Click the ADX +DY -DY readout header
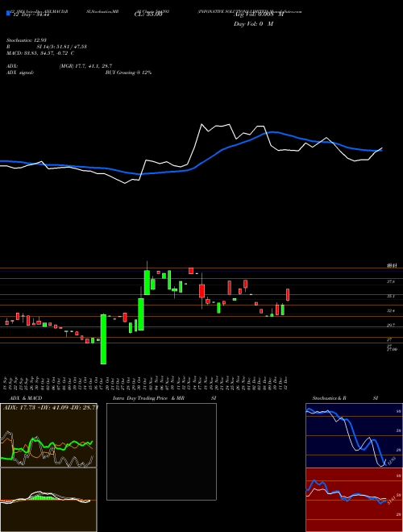The height and width of the screenshot is (532, 403). click(x=51, y=407)
